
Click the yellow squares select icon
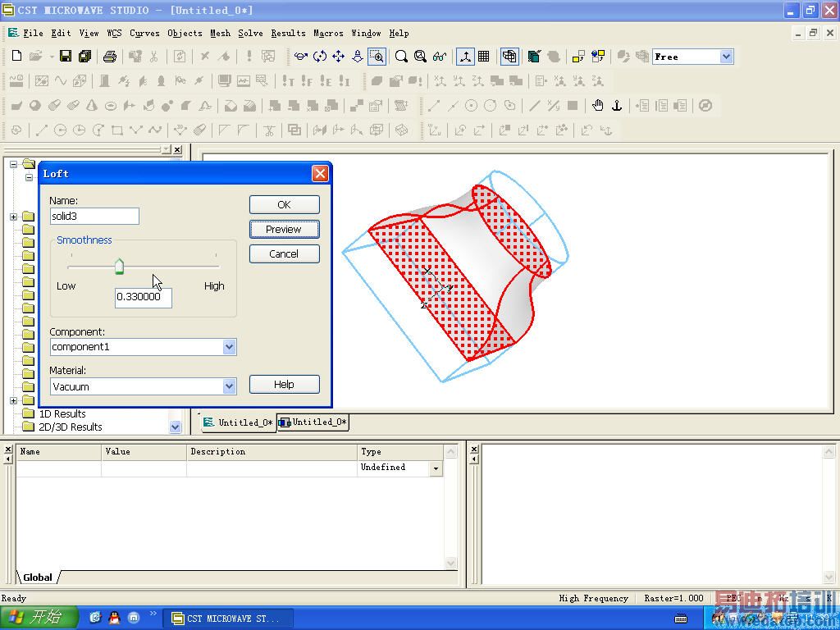578,57
